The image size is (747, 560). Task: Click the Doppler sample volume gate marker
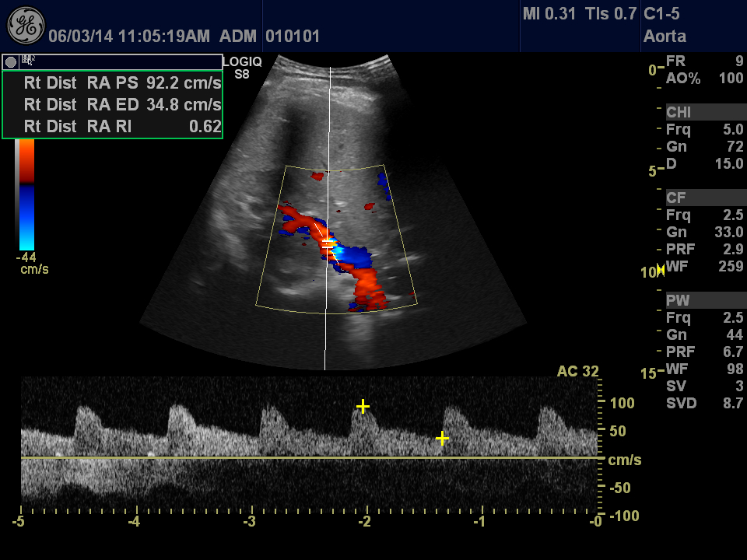(328, 245)
